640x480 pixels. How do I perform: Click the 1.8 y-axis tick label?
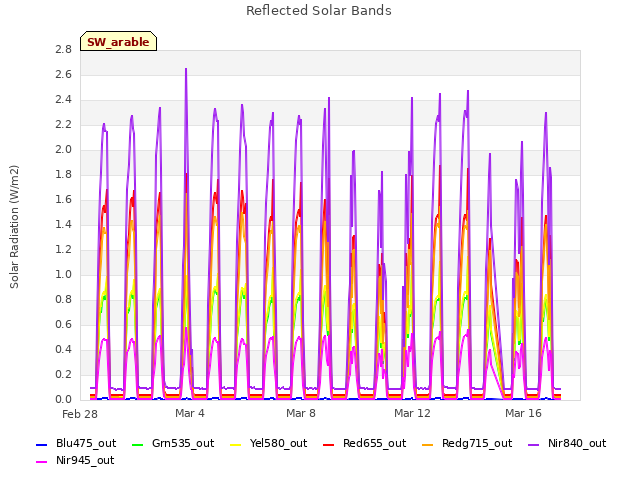tap(63, 174)
